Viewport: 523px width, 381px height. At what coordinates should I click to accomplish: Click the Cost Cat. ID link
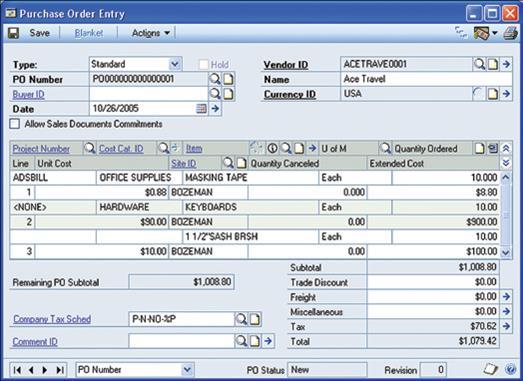121,149
